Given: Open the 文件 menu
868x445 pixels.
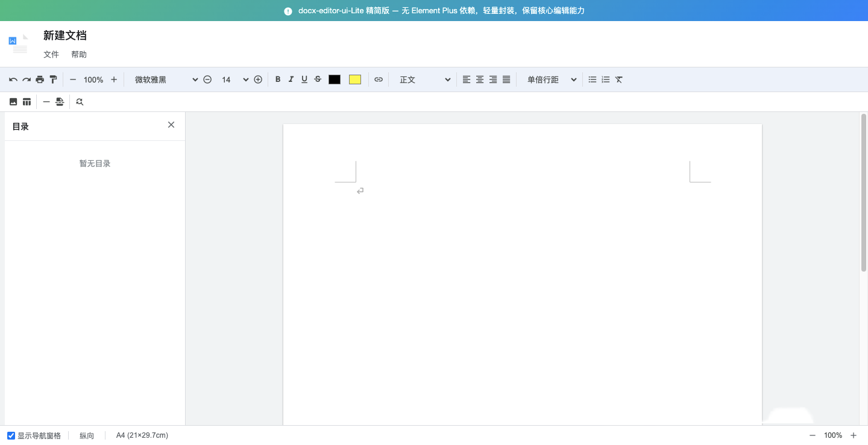Looking at the screenshot, I should [51, 54].
